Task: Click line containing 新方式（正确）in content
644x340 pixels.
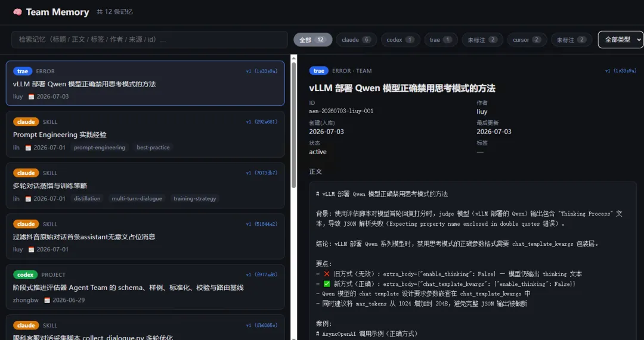Action: (x=445, y=284)
